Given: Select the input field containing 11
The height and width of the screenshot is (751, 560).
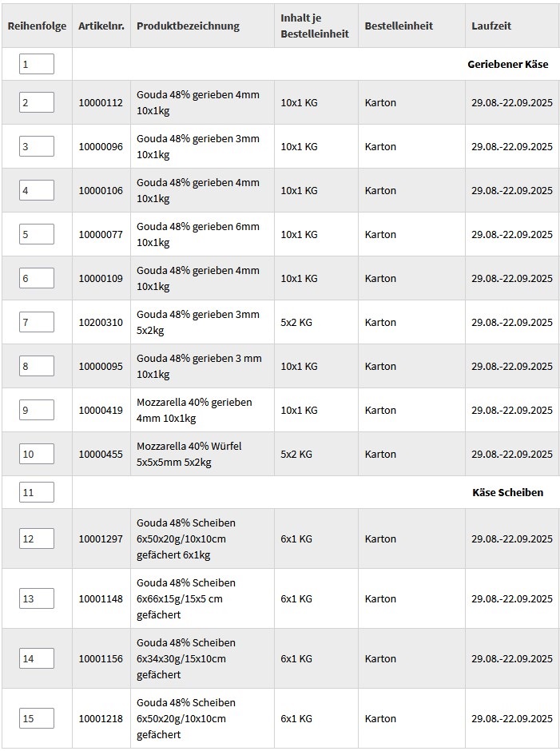Looking at the screenshot, I should pos(37,492).
